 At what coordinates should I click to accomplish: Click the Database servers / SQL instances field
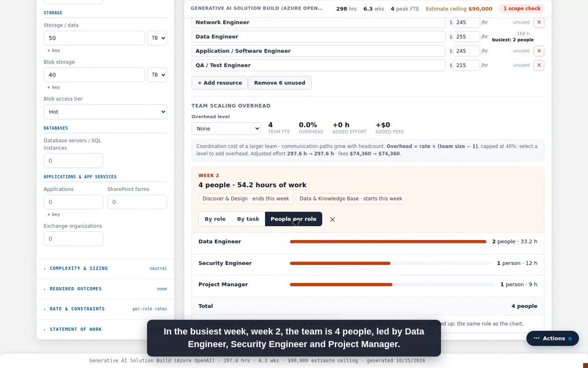tap(73, 161)
